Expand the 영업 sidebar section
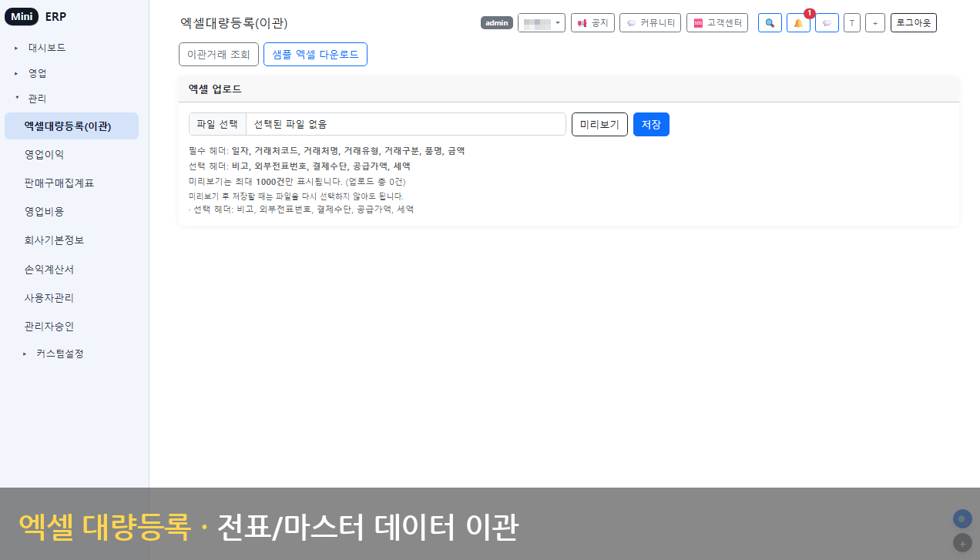The height and width of the screenshot is (560, 980). coord(38,73)
